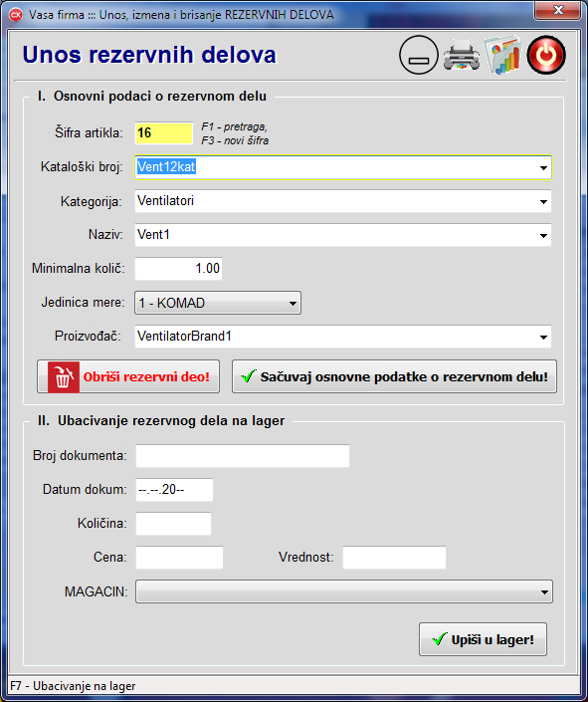
Task: Click the application icon in title bar
Action: 16,15
